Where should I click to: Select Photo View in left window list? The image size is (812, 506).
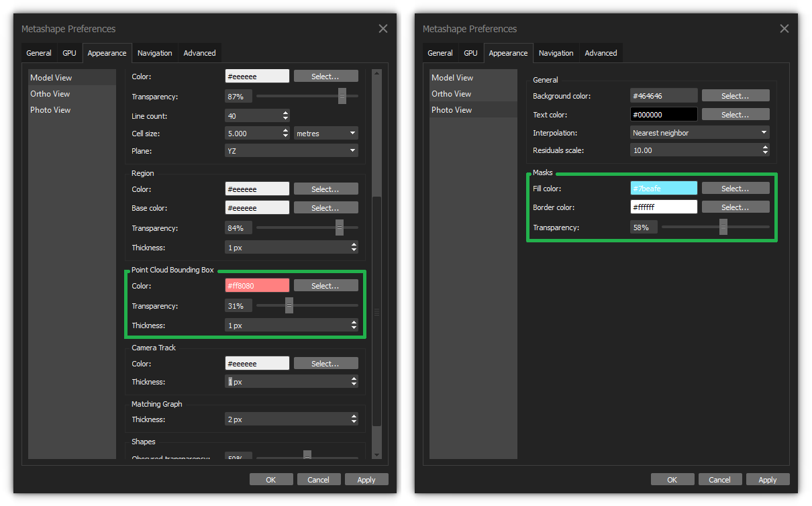72,110
